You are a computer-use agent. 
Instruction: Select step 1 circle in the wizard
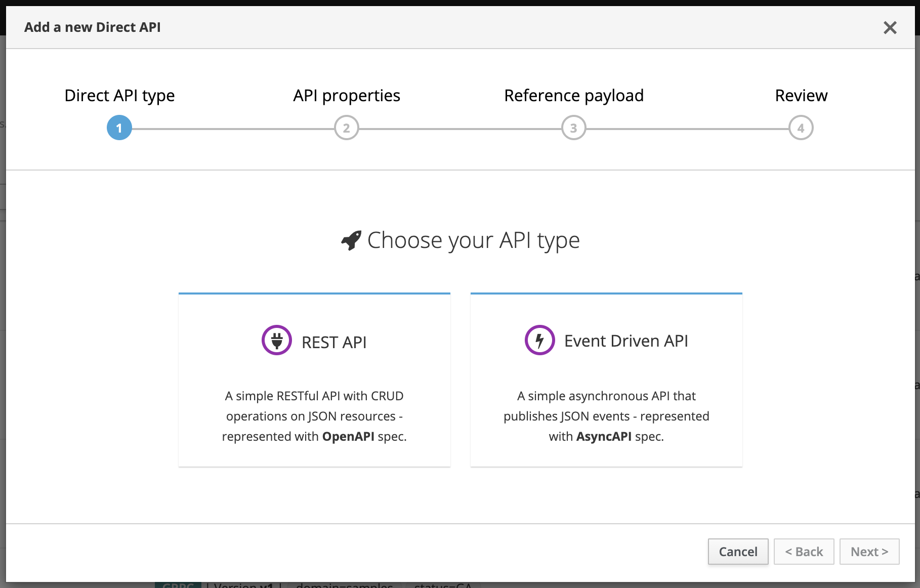click(x=119, y=128)
